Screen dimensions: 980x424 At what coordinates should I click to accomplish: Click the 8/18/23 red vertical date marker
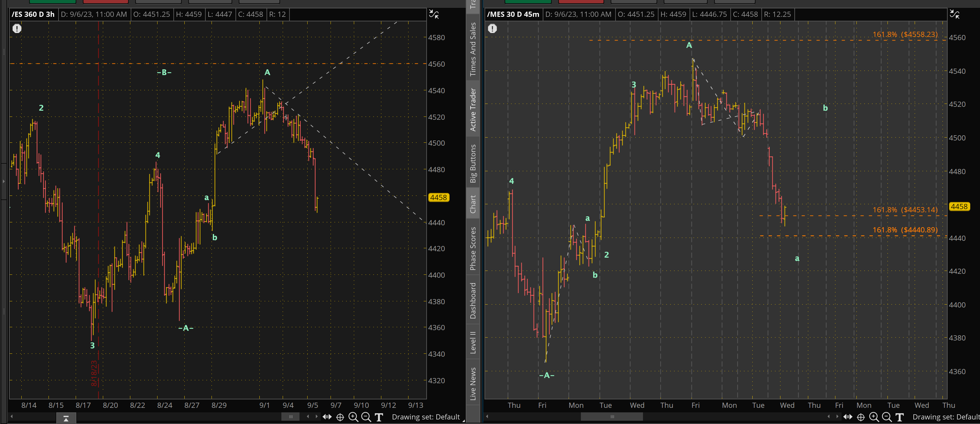pos(94,373)
